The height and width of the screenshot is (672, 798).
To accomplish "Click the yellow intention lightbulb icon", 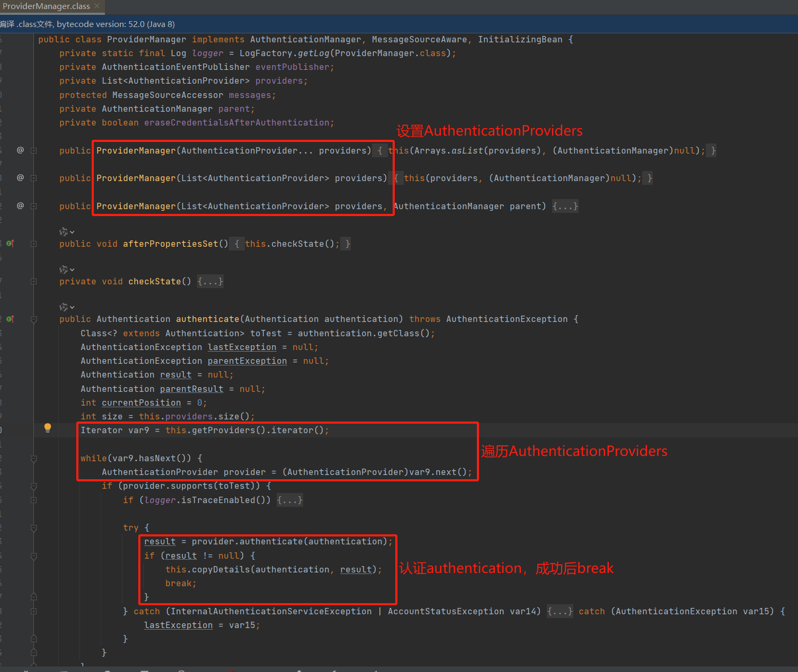I will 48,428.
